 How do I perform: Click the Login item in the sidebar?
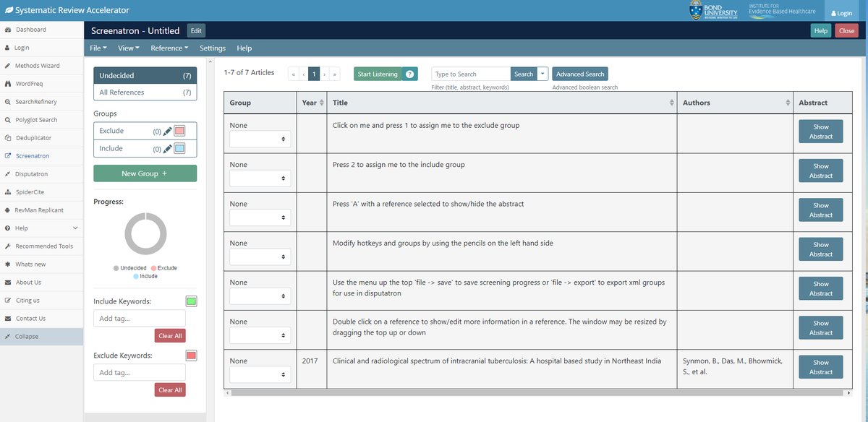click(41, 48)
